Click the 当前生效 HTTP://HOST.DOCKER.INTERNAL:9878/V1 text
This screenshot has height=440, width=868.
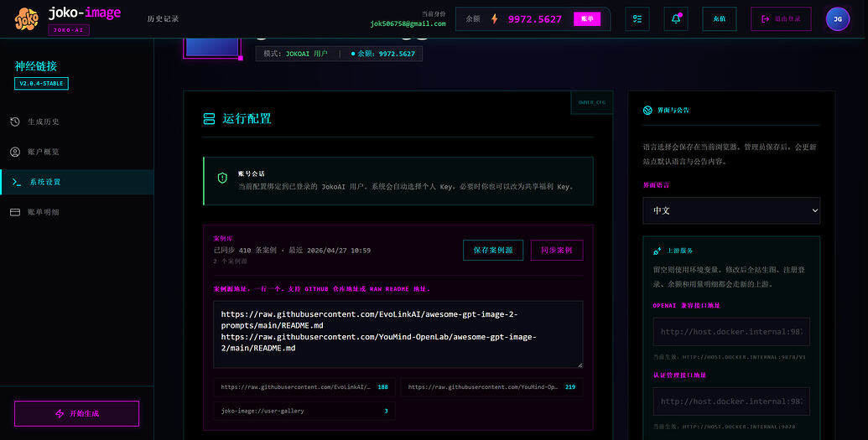click(730, 358)
